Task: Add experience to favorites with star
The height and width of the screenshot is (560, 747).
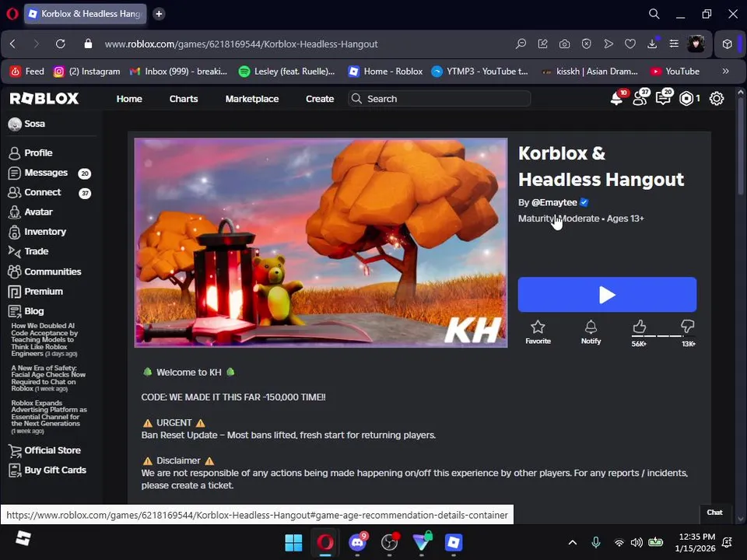Action: (538, 332)
